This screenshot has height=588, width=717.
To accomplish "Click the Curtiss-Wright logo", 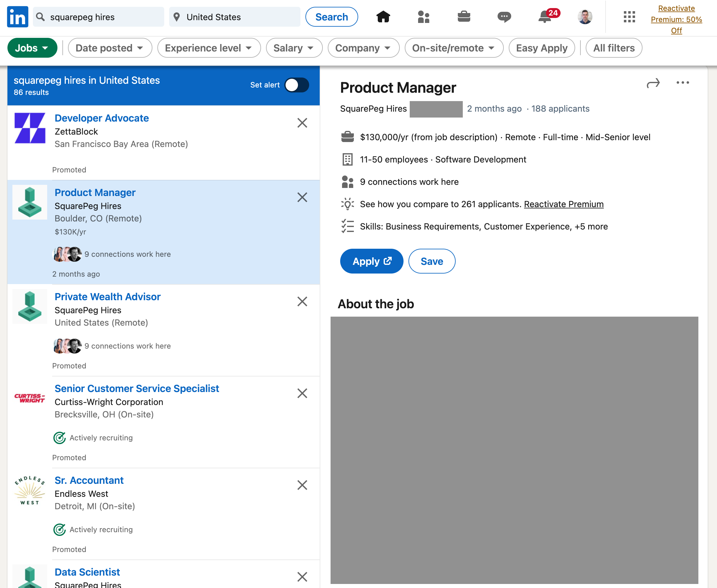I will pyautogui.click(x=30, y=398).
